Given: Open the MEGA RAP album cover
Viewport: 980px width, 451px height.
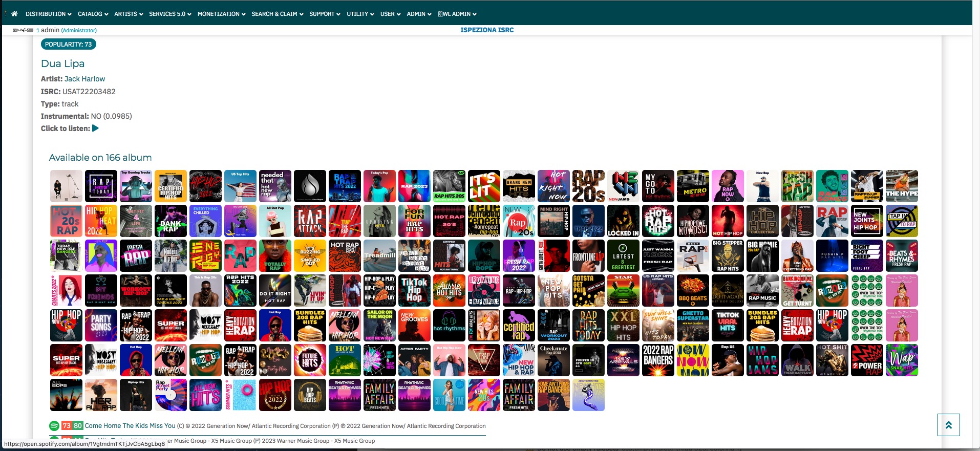Looking at the screenshot, I should 136,255.
